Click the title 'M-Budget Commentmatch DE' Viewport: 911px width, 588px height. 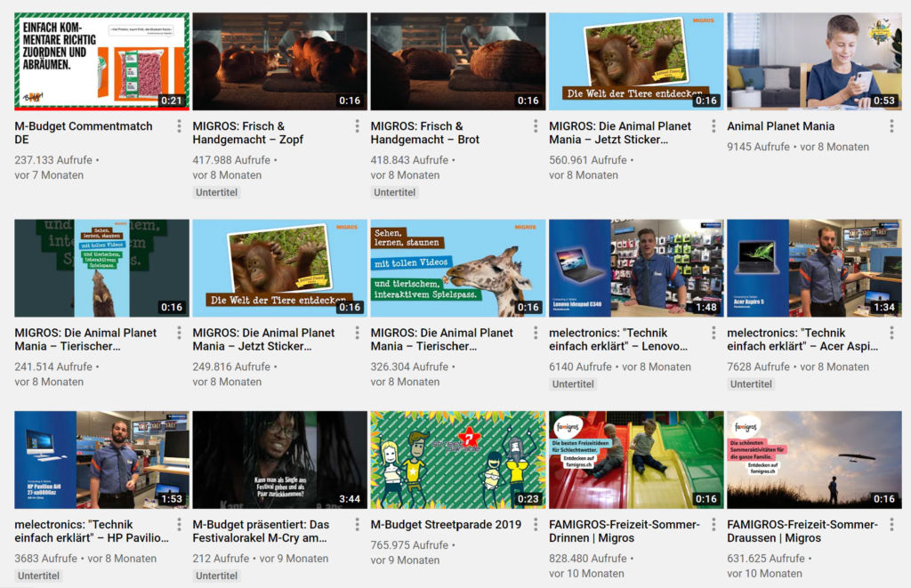84,133
